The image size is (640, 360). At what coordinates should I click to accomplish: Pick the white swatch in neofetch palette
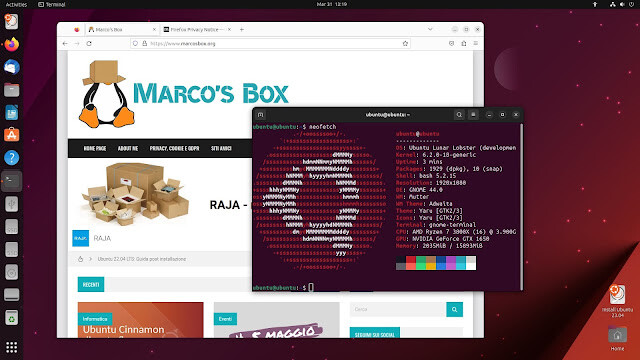click(471, 267)
